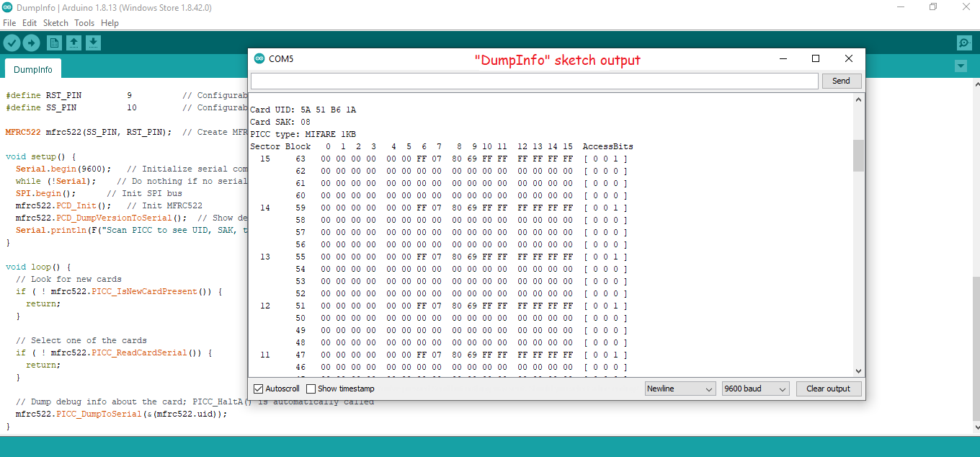Open the Tools menu
The height and width of the screenshot is (457, 980).
tap(84, 23)
